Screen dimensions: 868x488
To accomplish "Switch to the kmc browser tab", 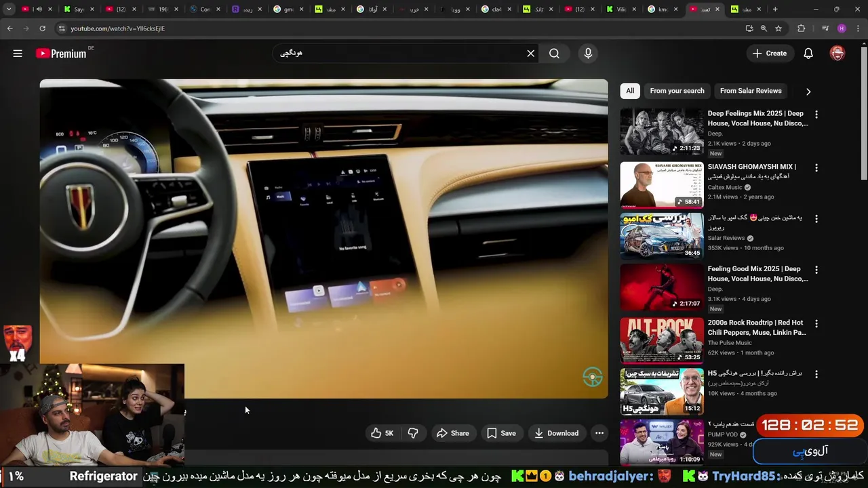I will (x=664, y=9).
